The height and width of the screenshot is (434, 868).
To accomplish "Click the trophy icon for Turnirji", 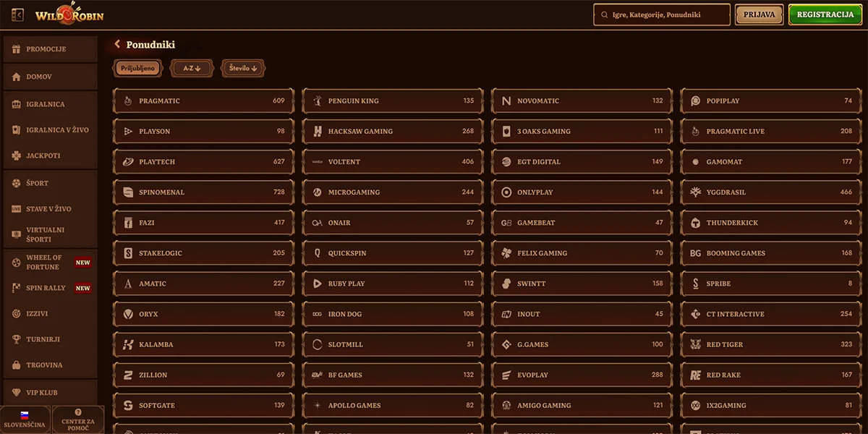I will pyautogui.click(x=16, y=339).
